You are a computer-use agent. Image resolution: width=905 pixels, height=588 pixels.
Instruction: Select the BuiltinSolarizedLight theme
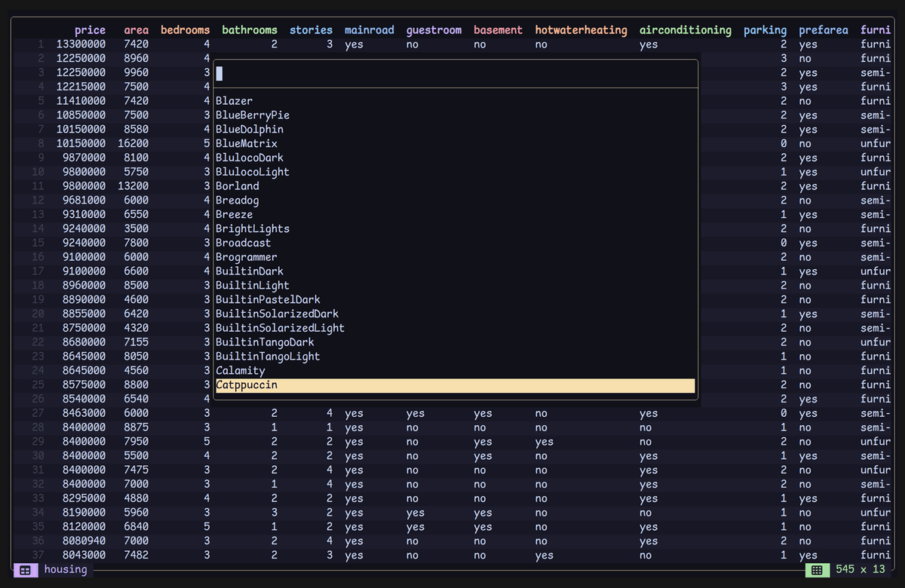pyautogui.click(x=456, y=328)
